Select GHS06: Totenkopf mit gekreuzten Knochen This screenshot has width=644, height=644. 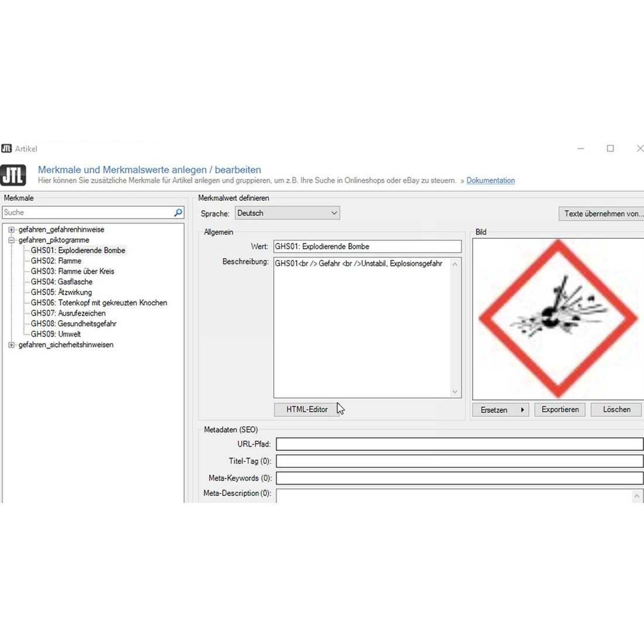(99, 303)
